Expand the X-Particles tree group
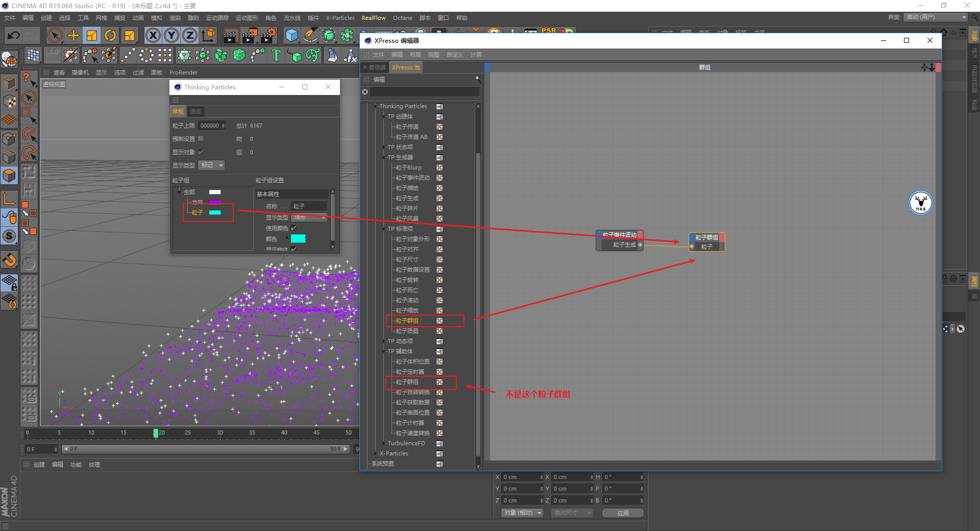 click(376, 453)
